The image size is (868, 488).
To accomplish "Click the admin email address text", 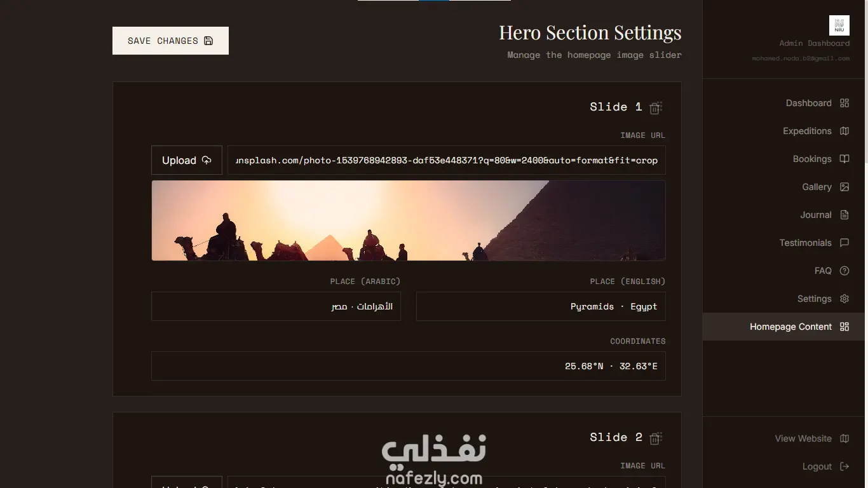I will click(801, 58).
